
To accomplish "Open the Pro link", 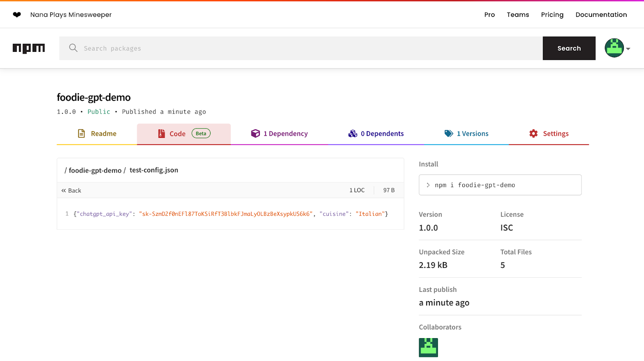I will (489, 14).
